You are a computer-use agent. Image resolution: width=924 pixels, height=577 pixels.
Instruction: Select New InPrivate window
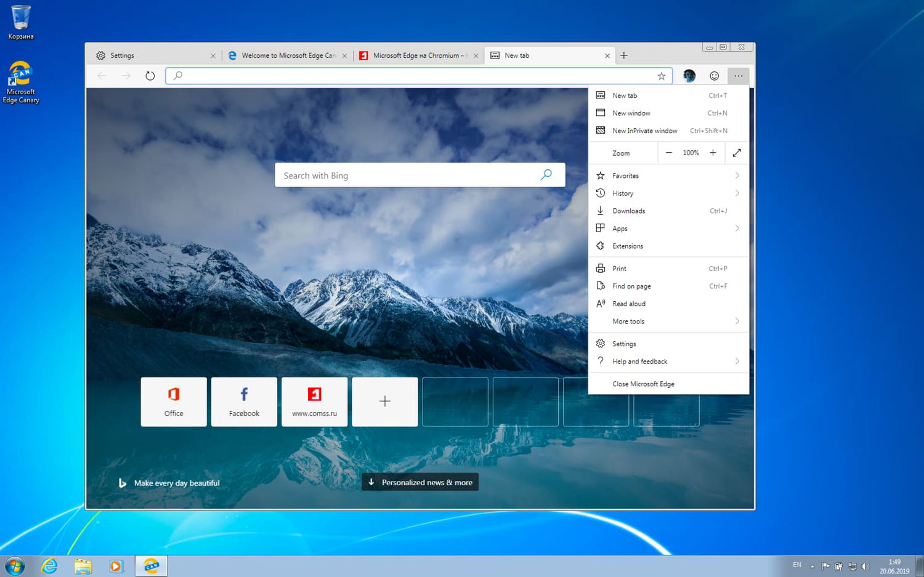(644, 131)
